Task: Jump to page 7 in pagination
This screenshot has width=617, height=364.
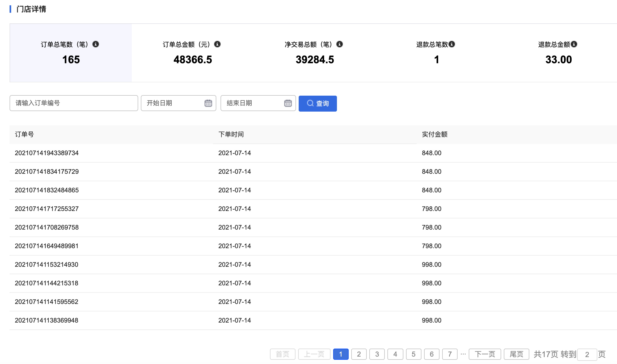Action: pos(450,354)
